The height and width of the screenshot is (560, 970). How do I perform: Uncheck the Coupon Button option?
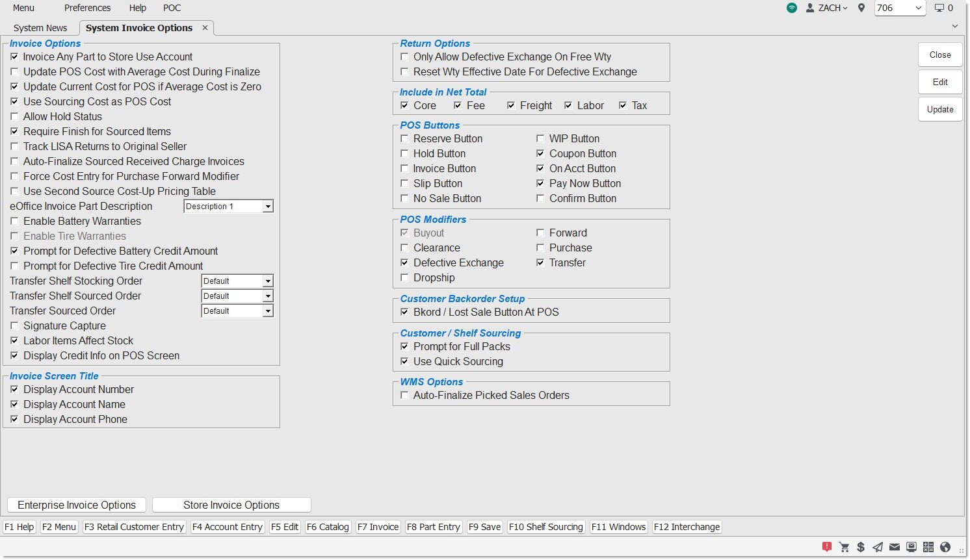[540, 154]
